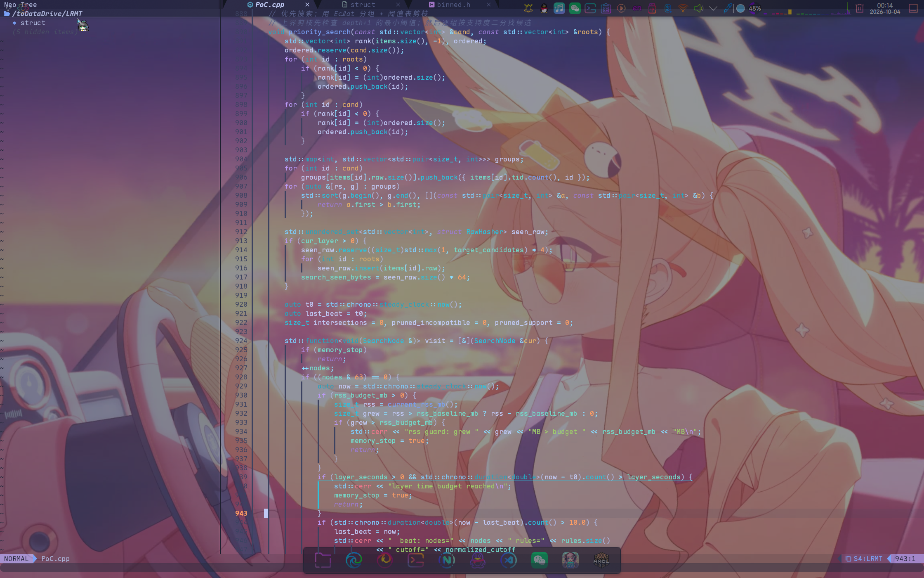Toggle the Bluetooth tray icon
The image size is (924, 578).
[x=667, y=8]
